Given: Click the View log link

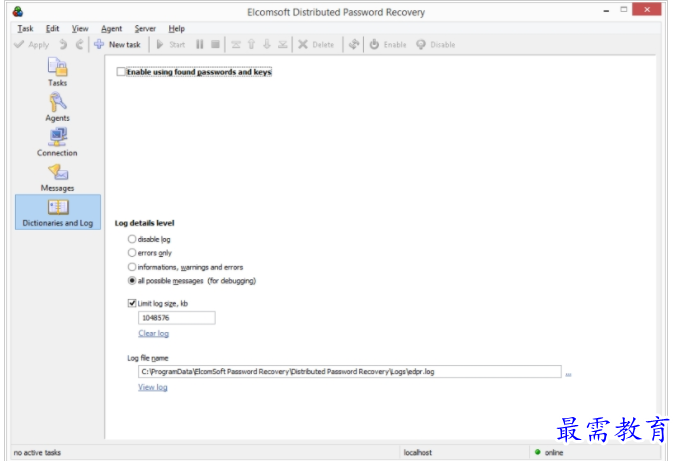Looking at the screenshot, I should (x=153, y=387).
